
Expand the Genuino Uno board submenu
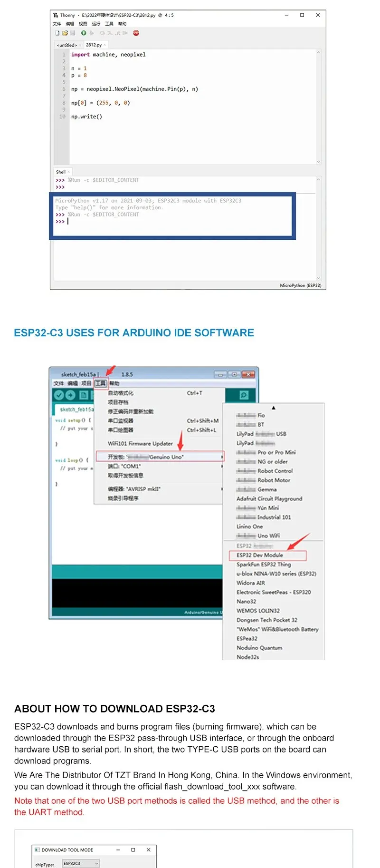tap(159, 457)
